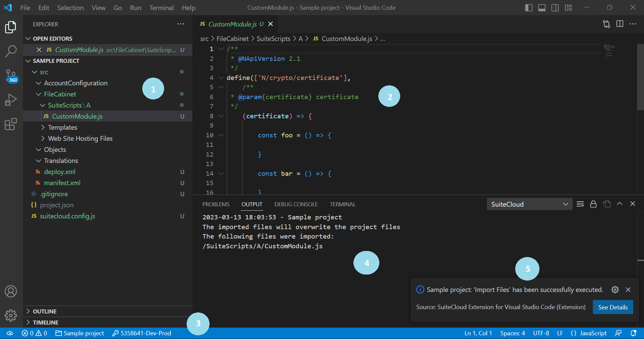Viewport: 644px width, 339px height.
Task: Expand the Templates folder
Action: [43, 127]
